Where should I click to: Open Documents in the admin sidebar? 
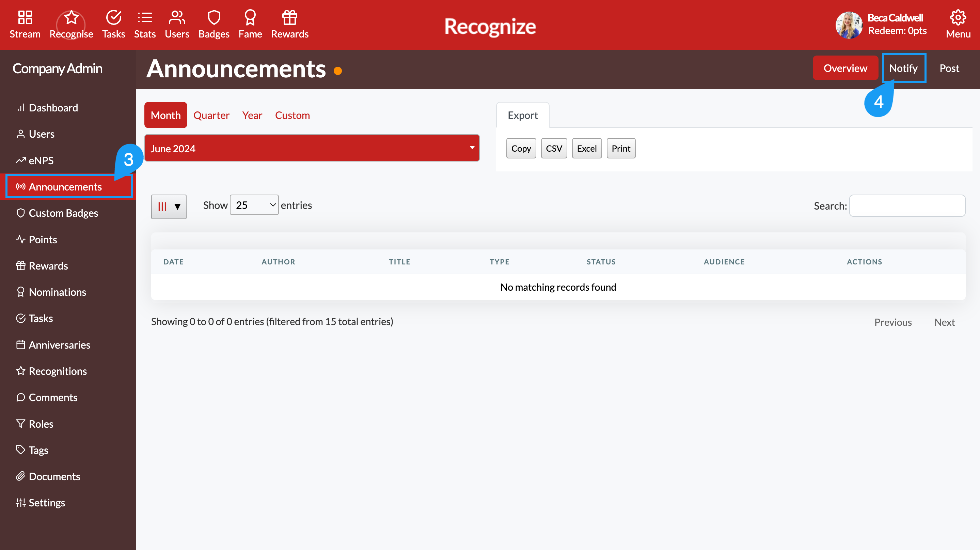click(54, 476)
